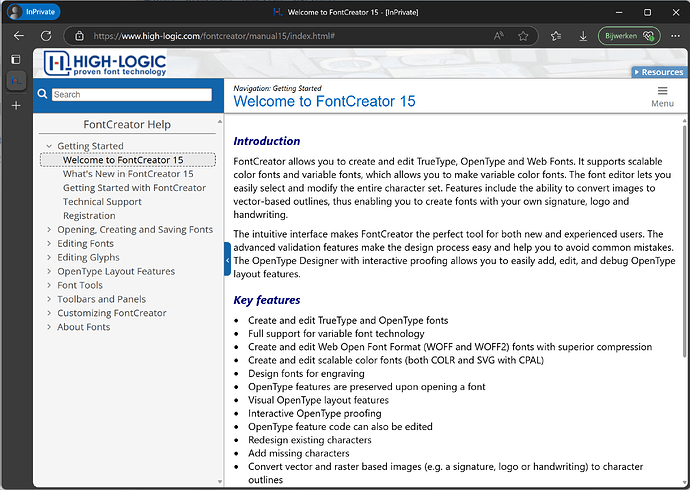Open downloads with the download arrow icon
The height and width of the screenshot is (490, 690).
(x=583, y=36)
